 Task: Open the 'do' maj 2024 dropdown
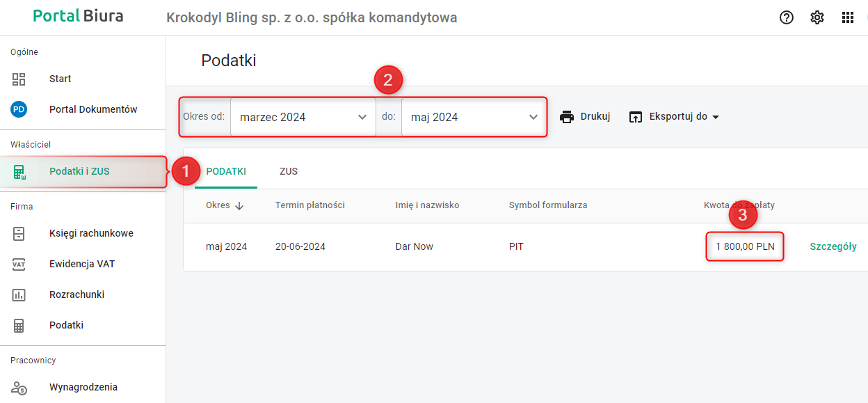click(474, 117)
